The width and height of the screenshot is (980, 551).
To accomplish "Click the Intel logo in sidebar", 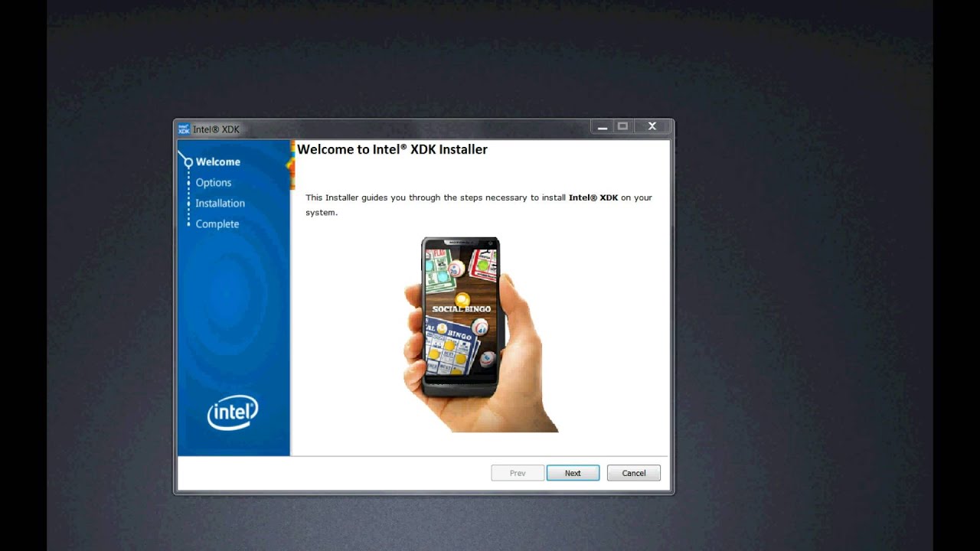I will pyautogui.click(x=233, y=412).
